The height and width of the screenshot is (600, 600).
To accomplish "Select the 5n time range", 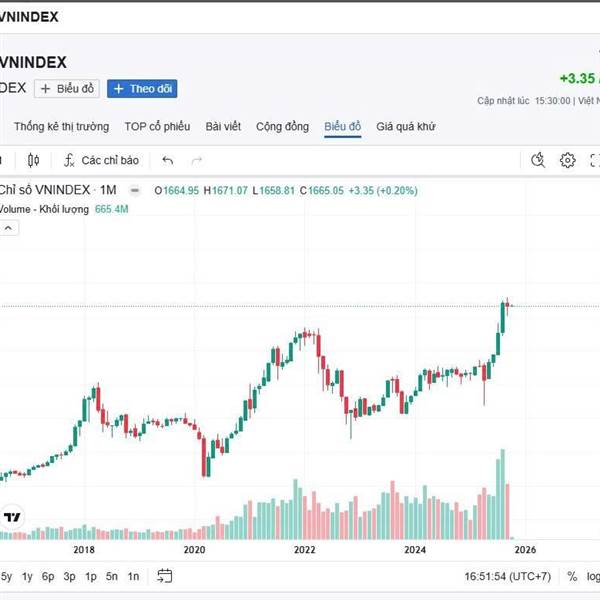I will click(112, 576).
